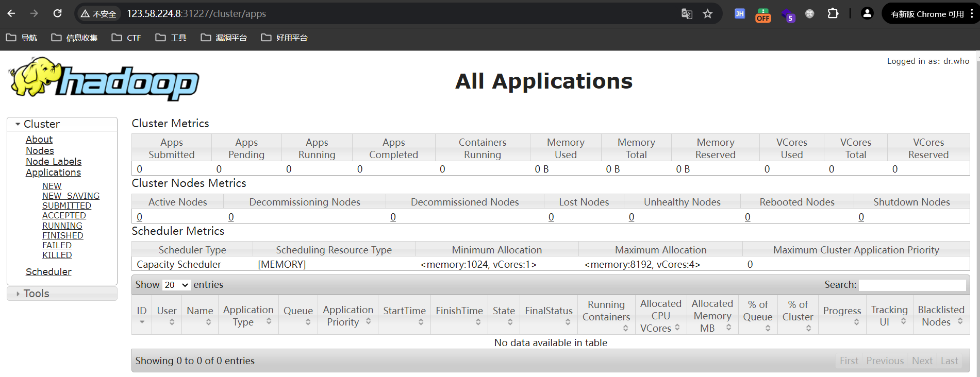Click the Hadoop elephant logo

click(104, 79)
